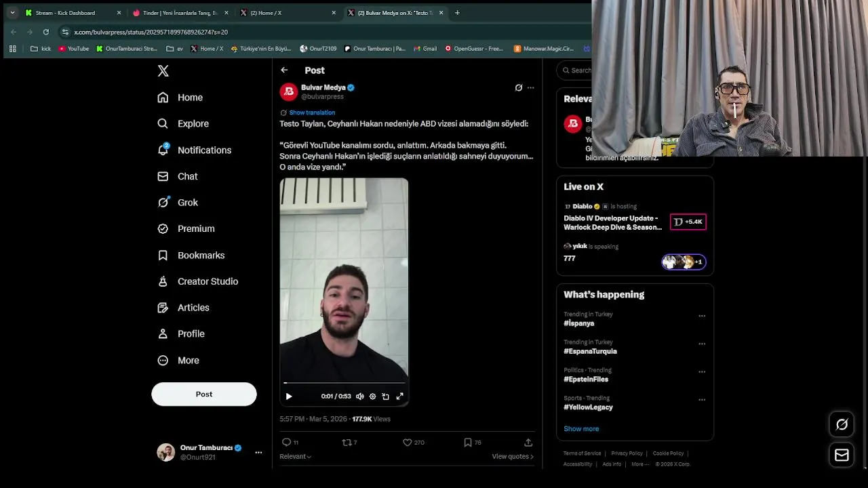Click the X logo in the sidebar
The height and width of the screenshot is (488, 868).
[x=163, y=71]
